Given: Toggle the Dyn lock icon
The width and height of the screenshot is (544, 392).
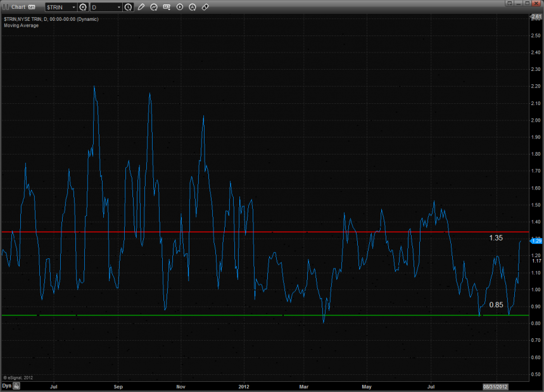Looking at the screenshot, I should 17,386.
